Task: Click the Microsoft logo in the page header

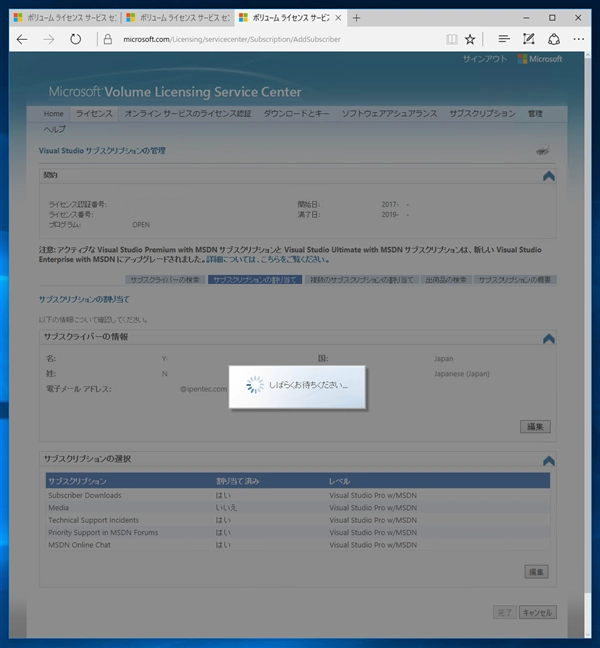Action: coord(540,59)
